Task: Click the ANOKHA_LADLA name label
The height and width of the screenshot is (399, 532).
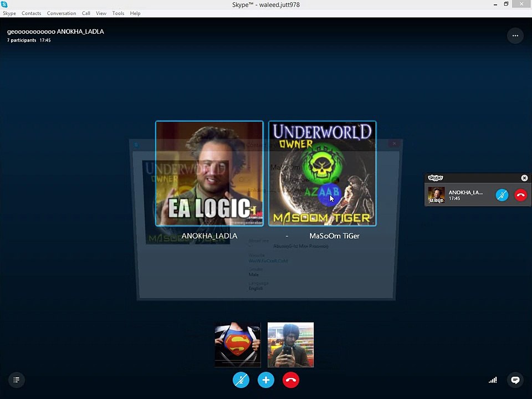Action: click(209, 236)
